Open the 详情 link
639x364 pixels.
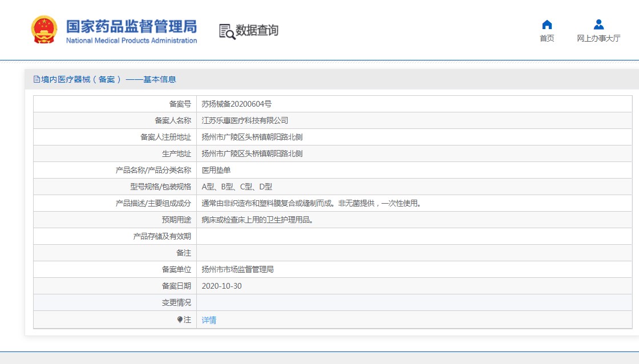pyautogui.click(x=209, y=321)
